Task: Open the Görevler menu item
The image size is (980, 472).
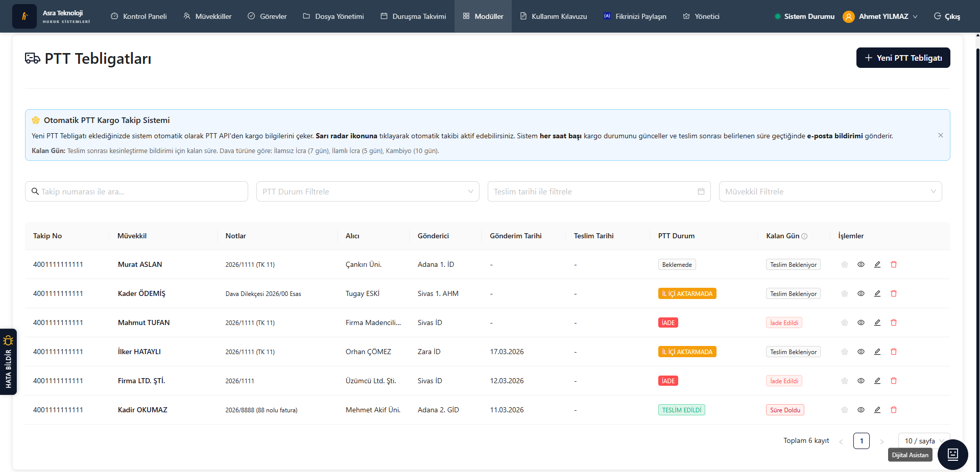Action: [x=268, y=16]
